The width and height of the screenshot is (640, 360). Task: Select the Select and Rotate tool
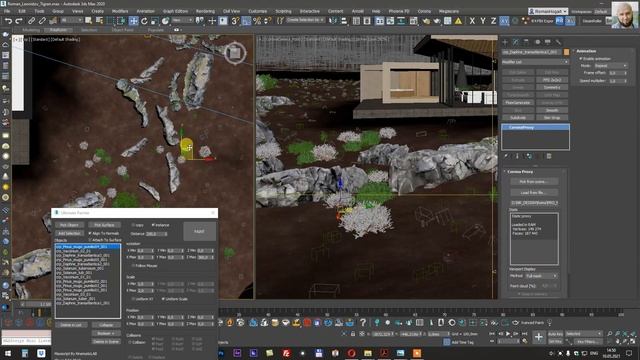[144, 20]
